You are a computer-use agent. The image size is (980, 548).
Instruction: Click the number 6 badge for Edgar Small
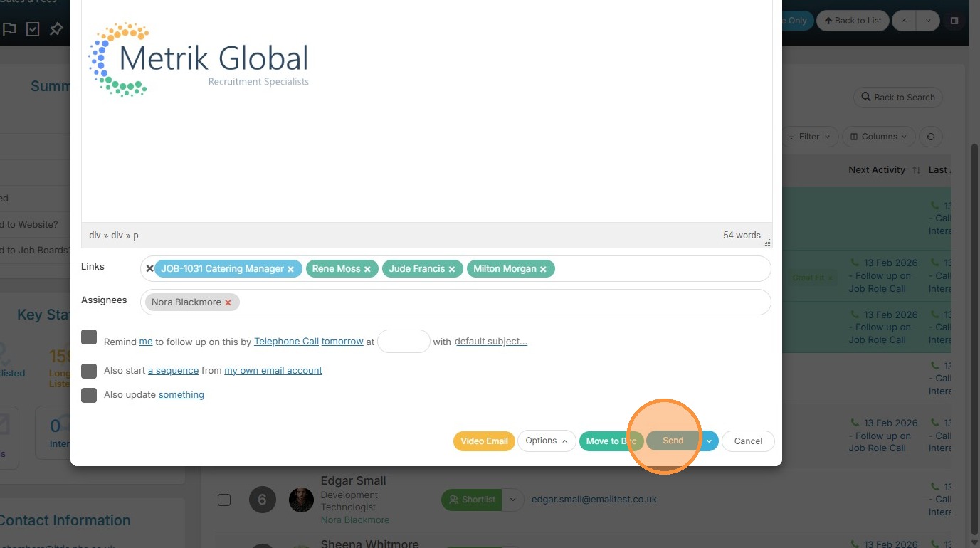[x=262, y=500]
